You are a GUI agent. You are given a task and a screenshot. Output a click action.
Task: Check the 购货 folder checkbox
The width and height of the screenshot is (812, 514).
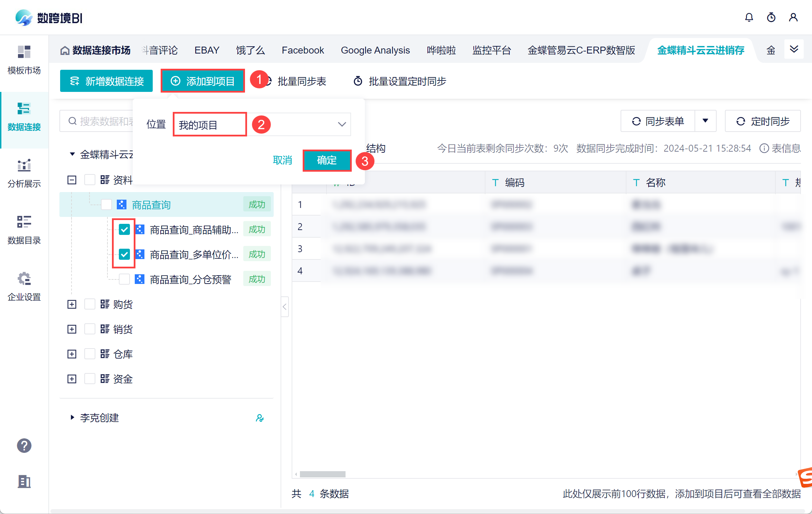tap(90, 304)
